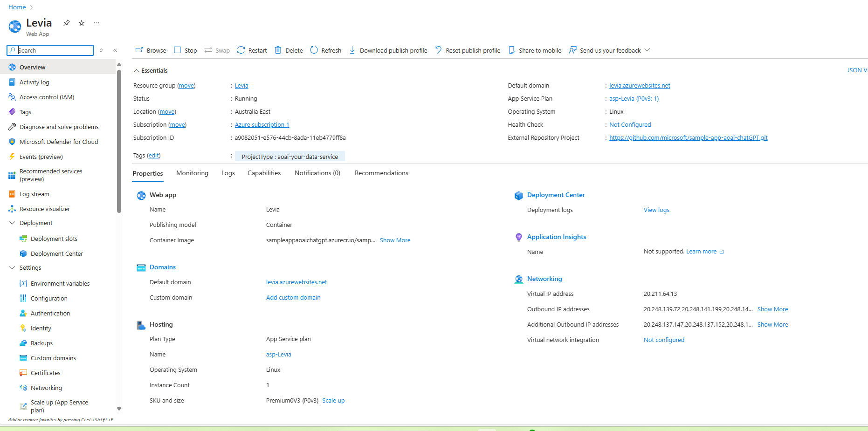Open the more options ellipsis next to Levia
868x431 pixels.
point(96,23)
